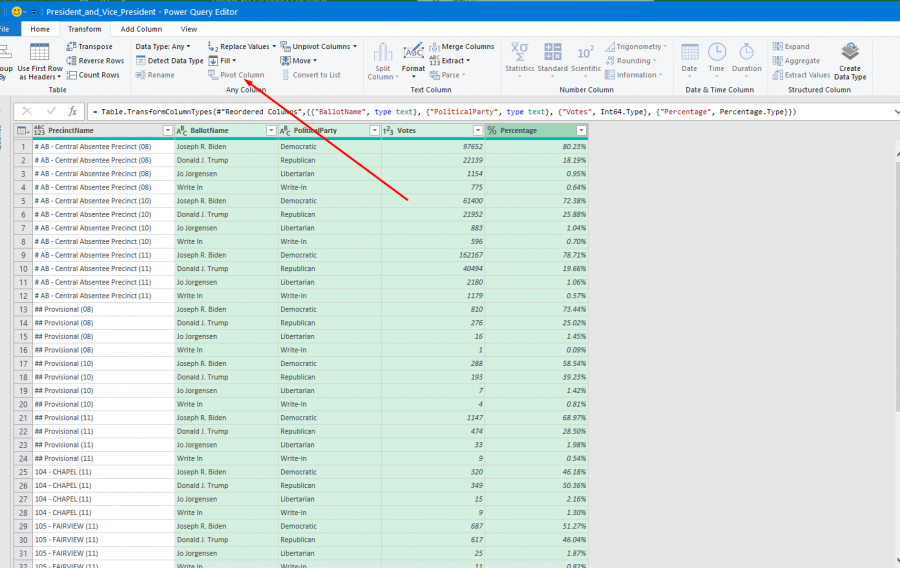This screenshot has width=900, height=568.
Task: Select the Transform tab
Action: (x=84, y=29)
